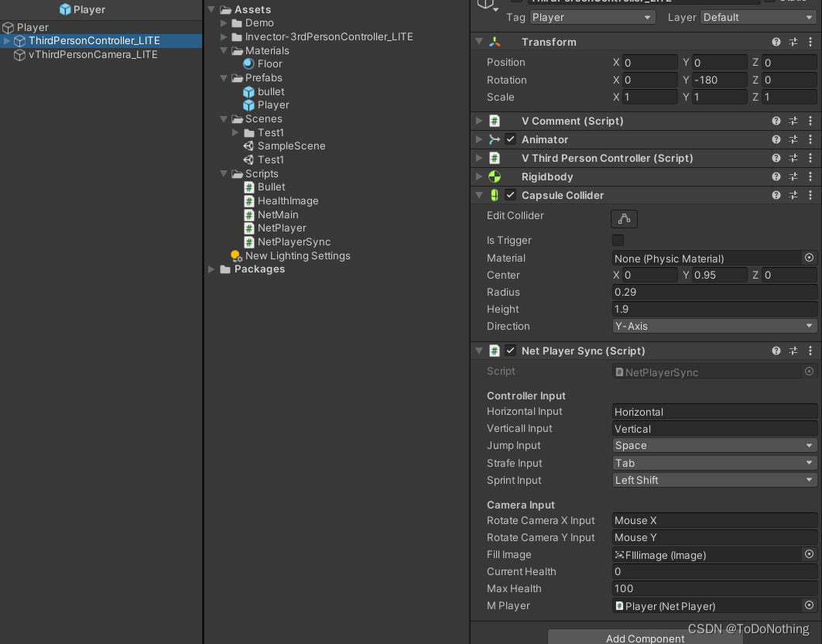Expand the Demo folder
The image size is (822, 644).
[224, 23]
